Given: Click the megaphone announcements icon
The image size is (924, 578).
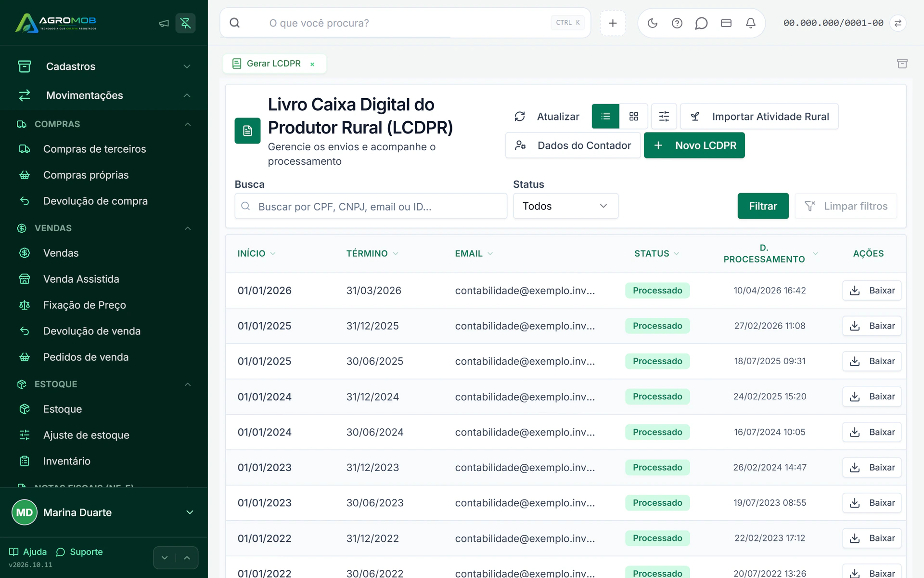Looking at the screenshot, I should [164, 23].
